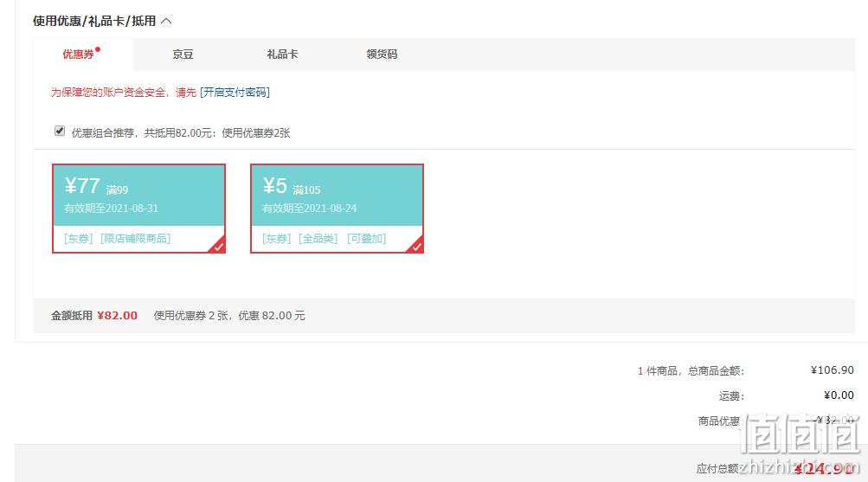Click the [限店铺限商品] label on ¥77 coupon
The width and height of the screenshot is (868, 482).
(x=136, y=239)
